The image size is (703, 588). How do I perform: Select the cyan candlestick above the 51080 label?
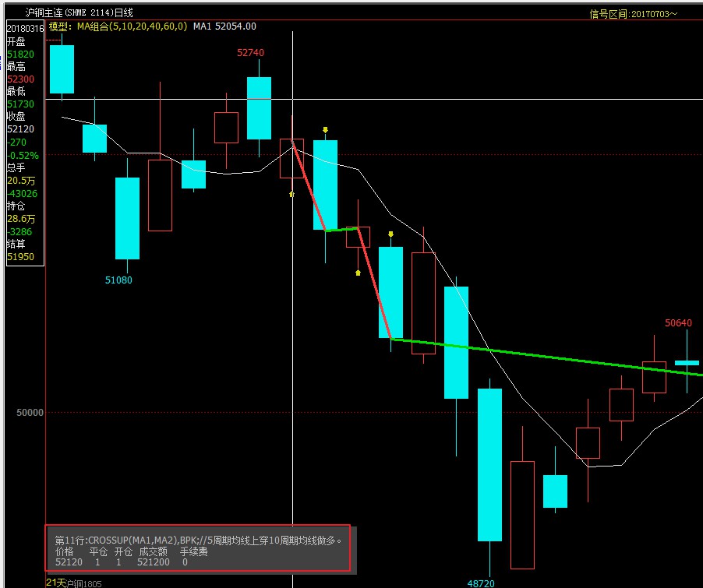pyautogui.click(x=127, y=218)
